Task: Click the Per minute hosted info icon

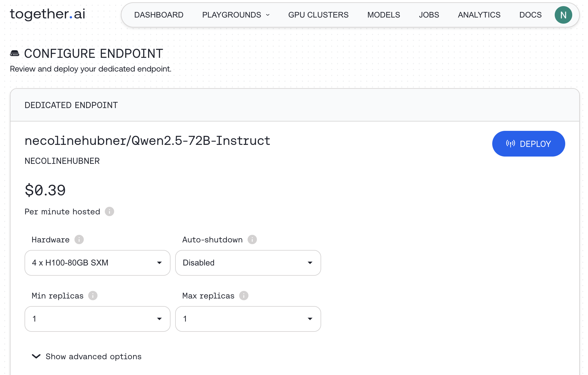Action: (109, 211)
